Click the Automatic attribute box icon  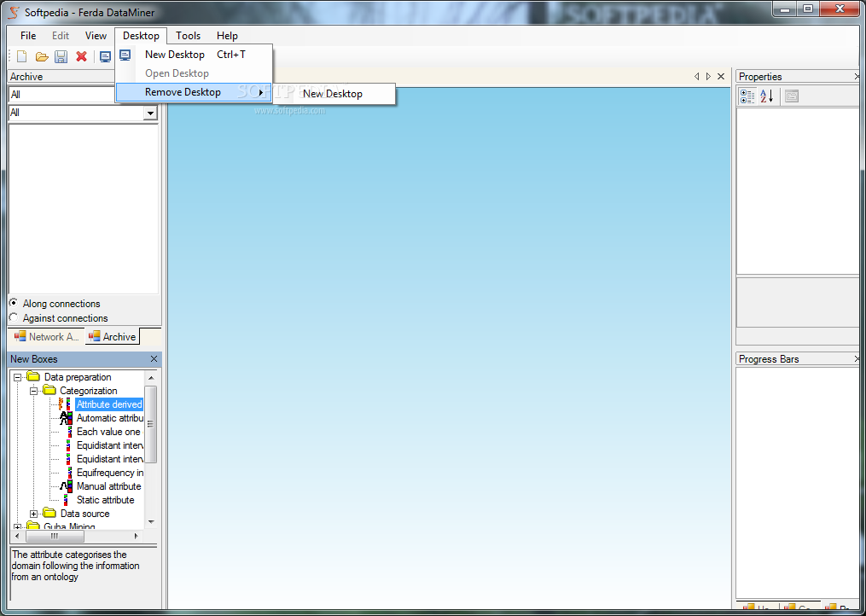(x=66, y=418)
